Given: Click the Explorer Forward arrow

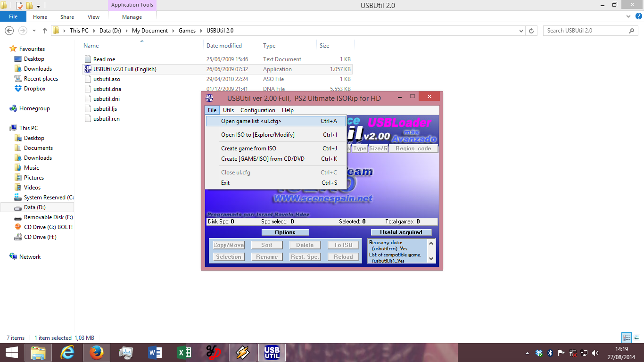Looking at the screenshot, I should (x=22, y=31).
